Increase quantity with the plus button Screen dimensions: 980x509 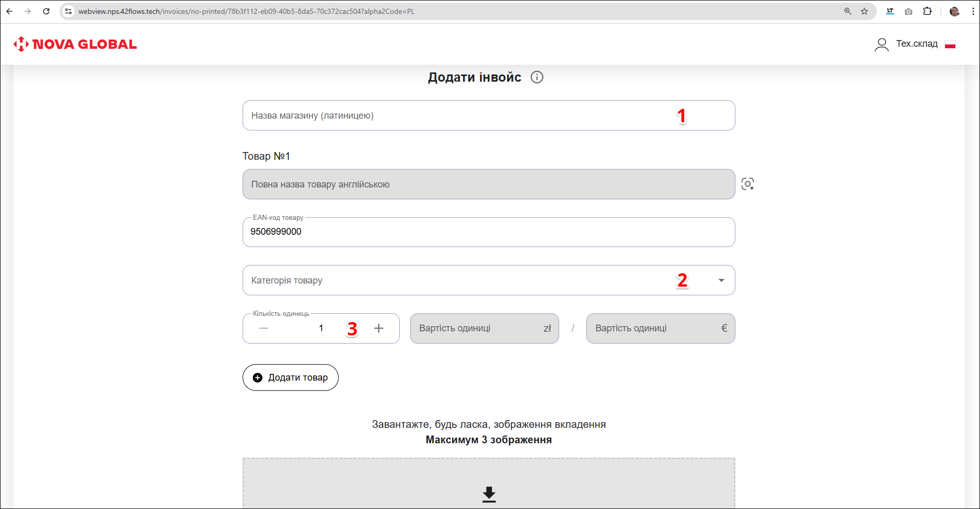click(x=379, y=328)
